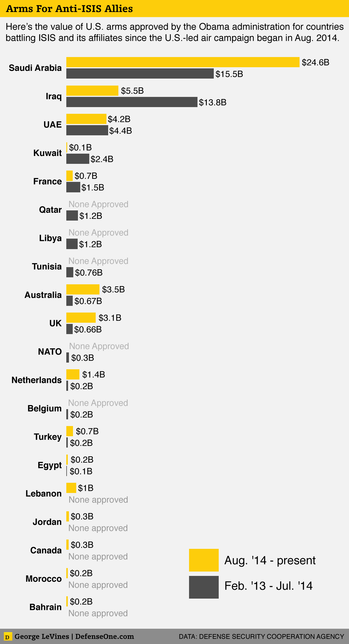Click the Arms For Anti-ISIS Allies title
Viewport: 349px width, 644px height.
(70, 9)
